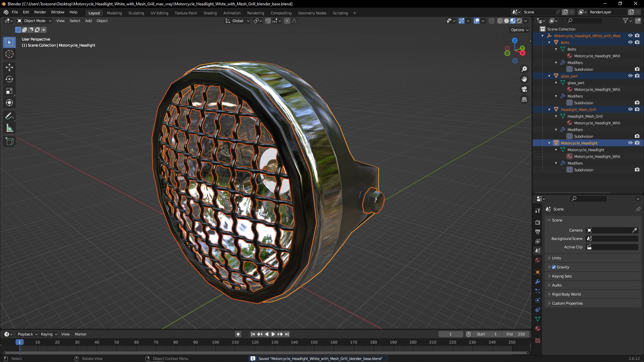Image resolution: width=644 pixels, height=362 pixels.
Task: Open the Physics properties tab
Action: (538, 300)
